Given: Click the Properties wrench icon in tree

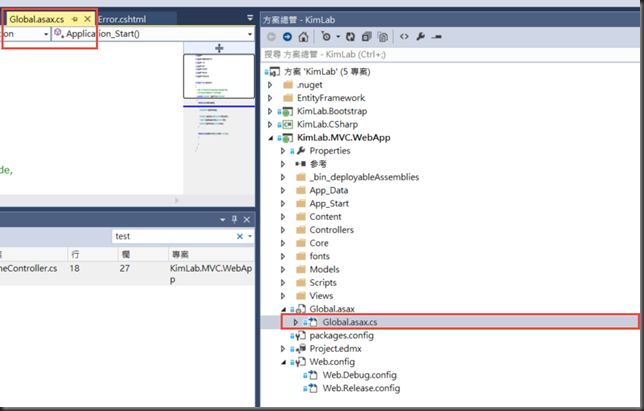Looking at the screenshot, I should click(x=301, y=151).
